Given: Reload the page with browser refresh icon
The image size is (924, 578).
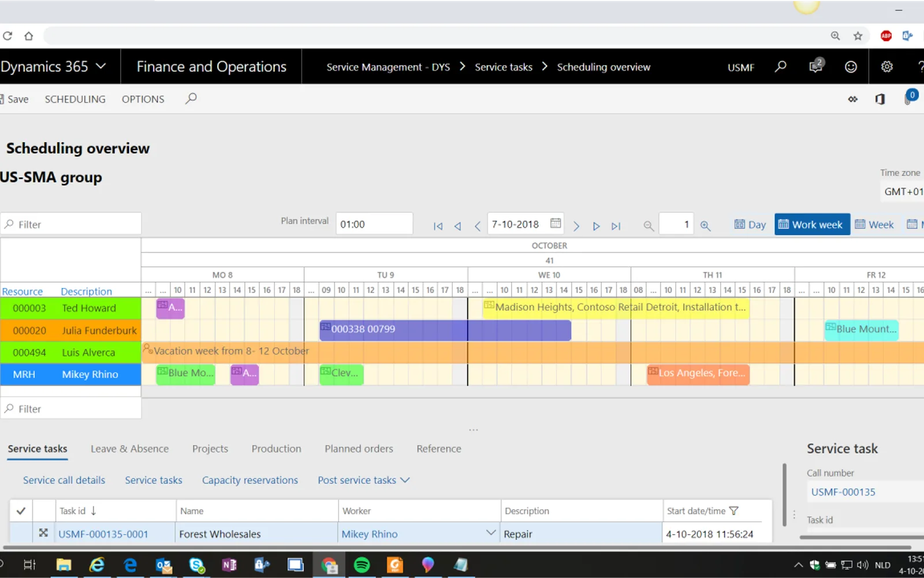Looking at the screenshot, I should tap(8, 36).
